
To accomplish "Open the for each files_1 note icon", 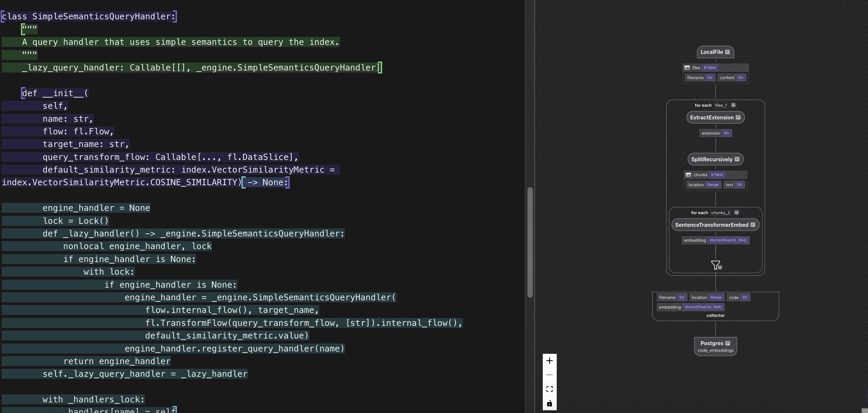I will (733, 105).
